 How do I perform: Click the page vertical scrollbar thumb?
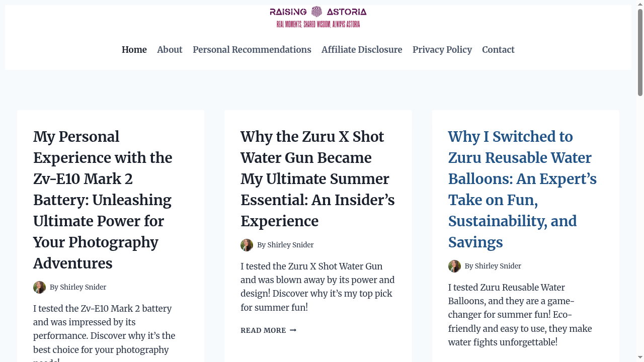(x=640, y=52)
